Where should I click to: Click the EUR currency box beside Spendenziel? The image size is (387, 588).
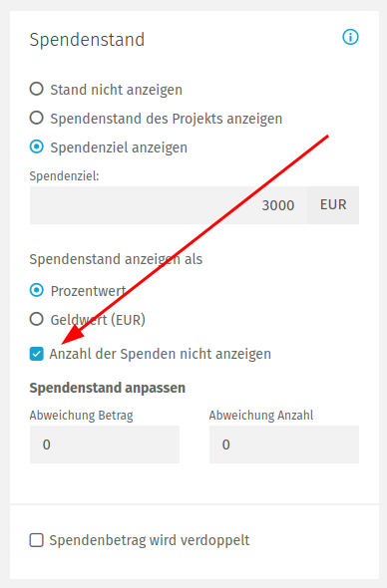(x=333, y=205)
